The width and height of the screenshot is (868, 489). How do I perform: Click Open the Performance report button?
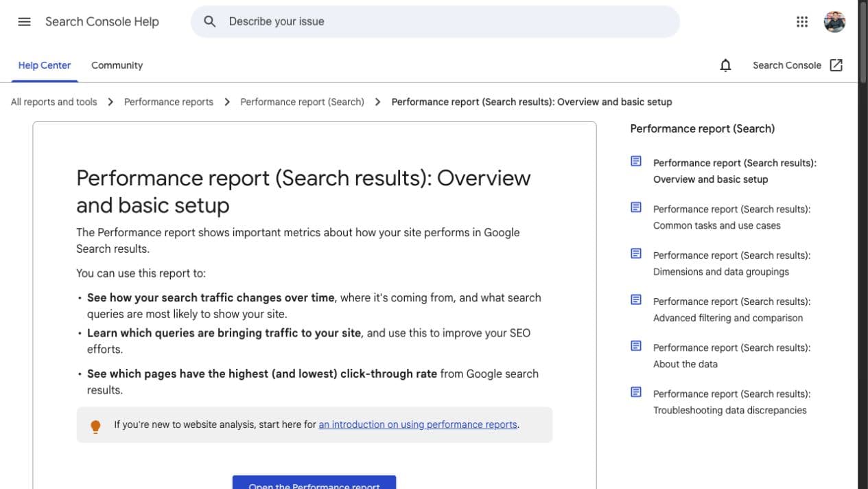tap(314, 482)
